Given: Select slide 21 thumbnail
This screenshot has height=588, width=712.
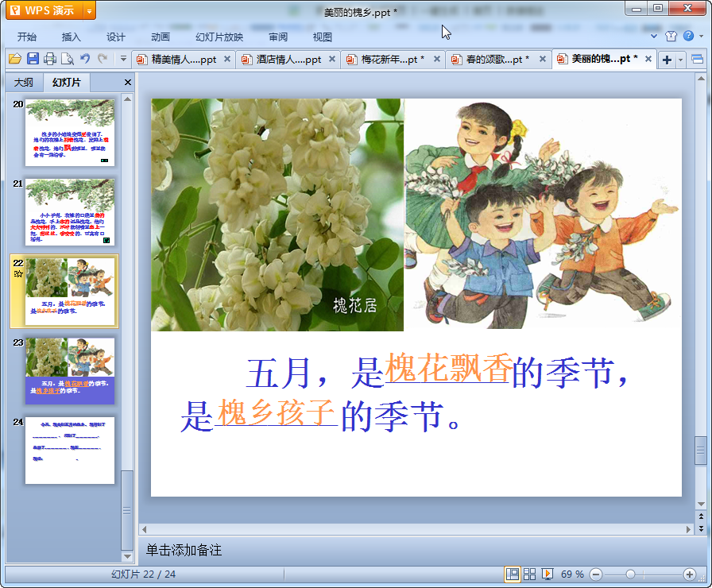Looking at the screenshot, I should pos(70,212).
